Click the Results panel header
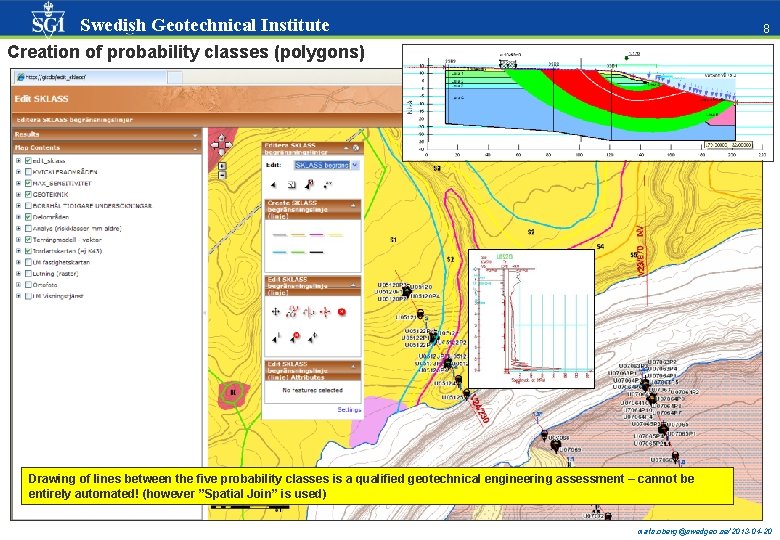Image resolution: width=780 pixels, height=540 pixels. 106,135
